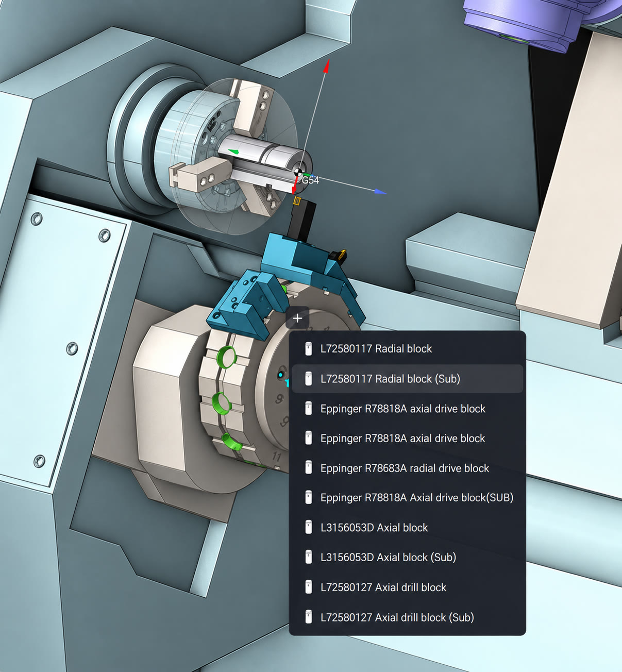Choose L72580127 Axial drill block (Sub)

coord(407,617)
